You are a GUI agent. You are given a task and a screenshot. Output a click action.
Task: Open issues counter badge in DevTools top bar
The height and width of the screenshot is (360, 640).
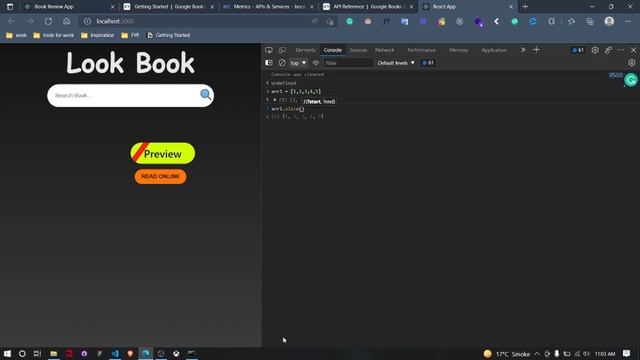[x=578, y=50]
